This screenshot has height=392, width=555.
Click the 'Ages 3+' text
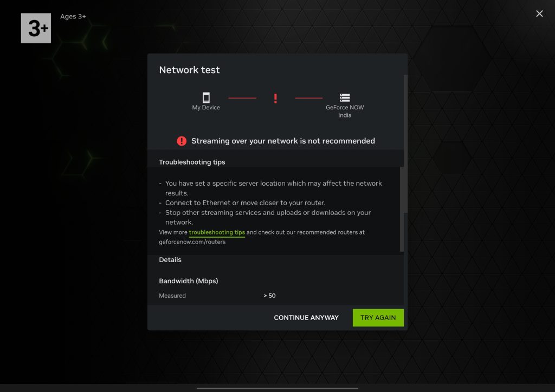[x=73, y=16]
